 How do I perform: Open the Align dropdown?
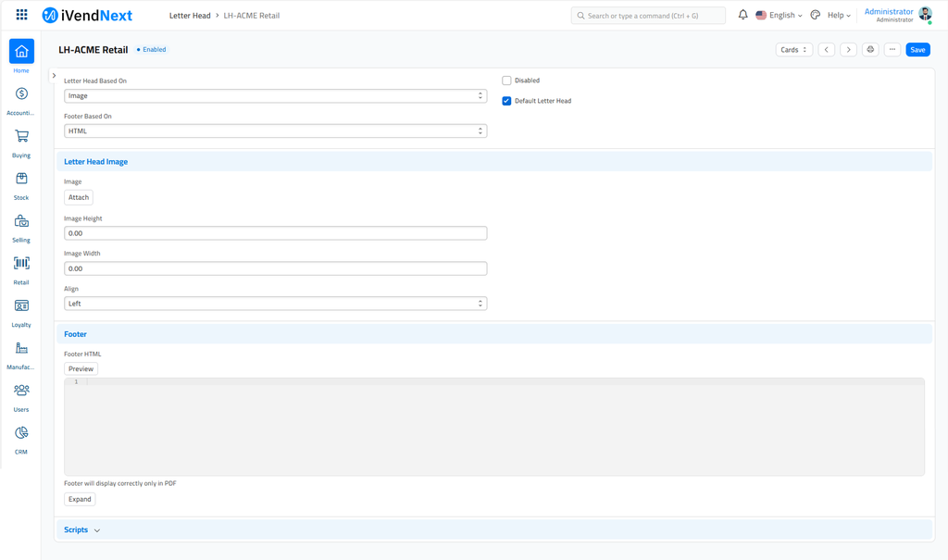coord(275,304)
